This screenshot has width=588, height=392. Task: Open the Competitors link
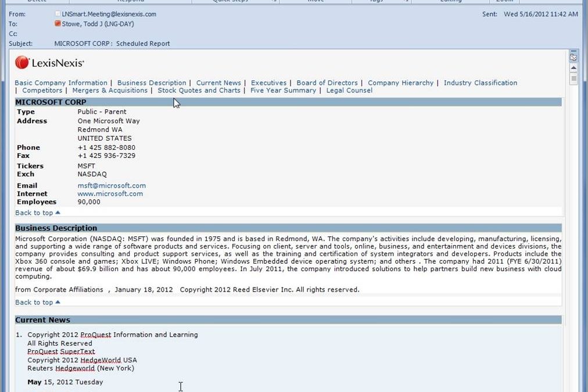[x=42, y=91]
